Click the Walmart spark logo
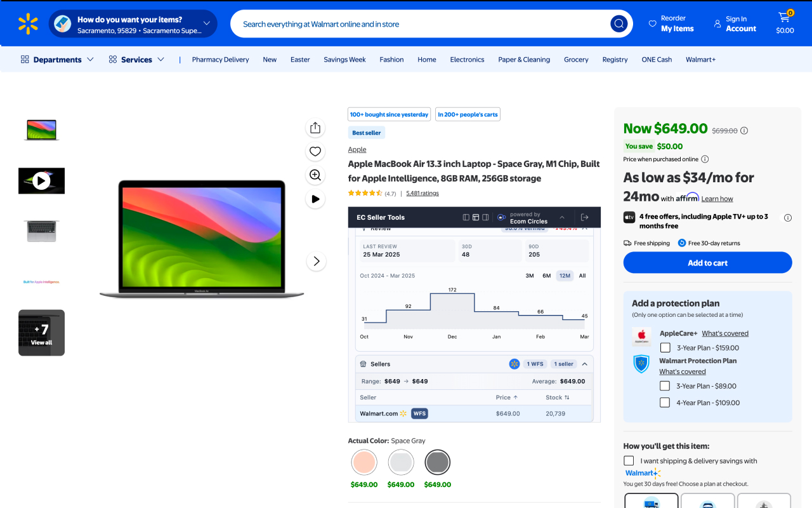 click(28, 23)
